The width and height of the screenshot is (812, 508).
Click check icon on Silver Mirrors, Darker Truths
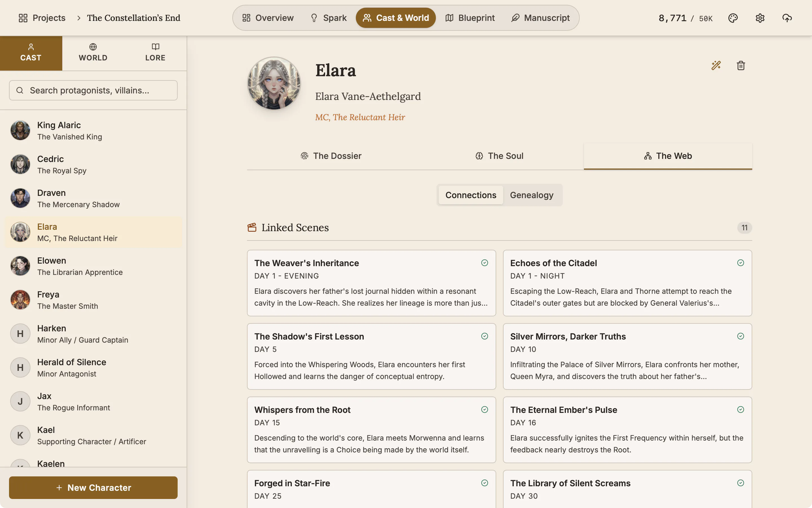[x=741, y=336]
